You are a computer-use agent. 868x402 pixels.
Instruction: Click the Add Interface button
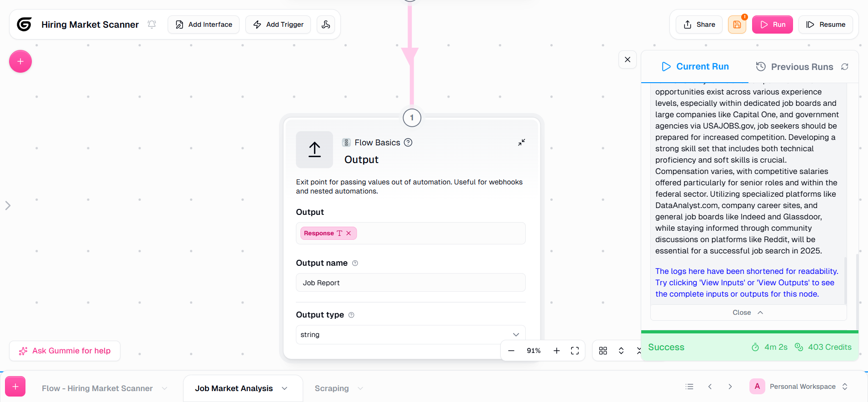tap(204, 25)
